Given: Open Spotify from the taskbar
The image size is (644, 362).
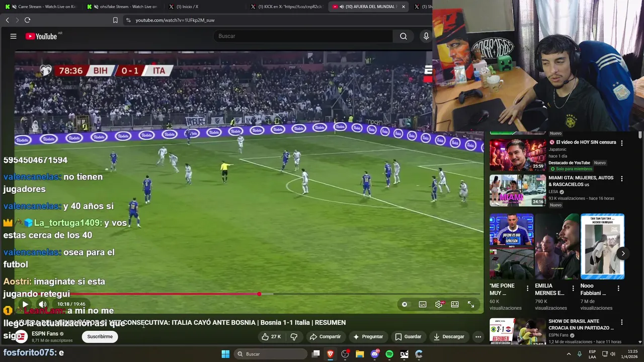Looking at the screenshot, I should click(389, 354).
